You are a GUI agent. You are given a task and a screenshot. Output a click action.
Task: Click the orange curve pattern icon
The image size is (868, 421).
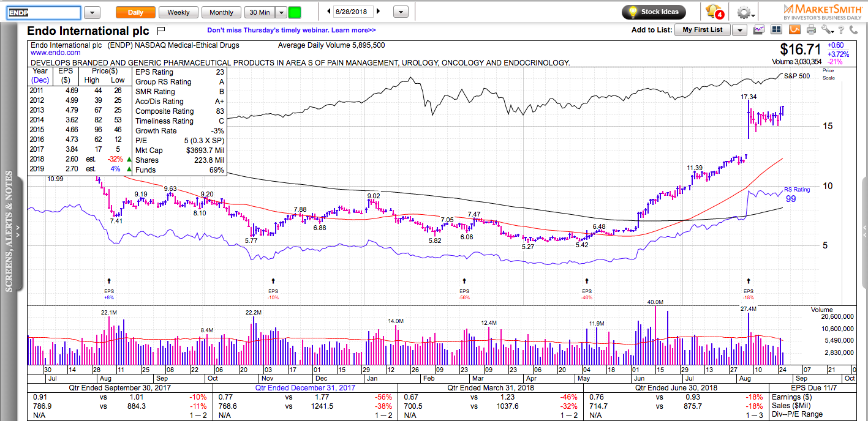pos(794,29)
